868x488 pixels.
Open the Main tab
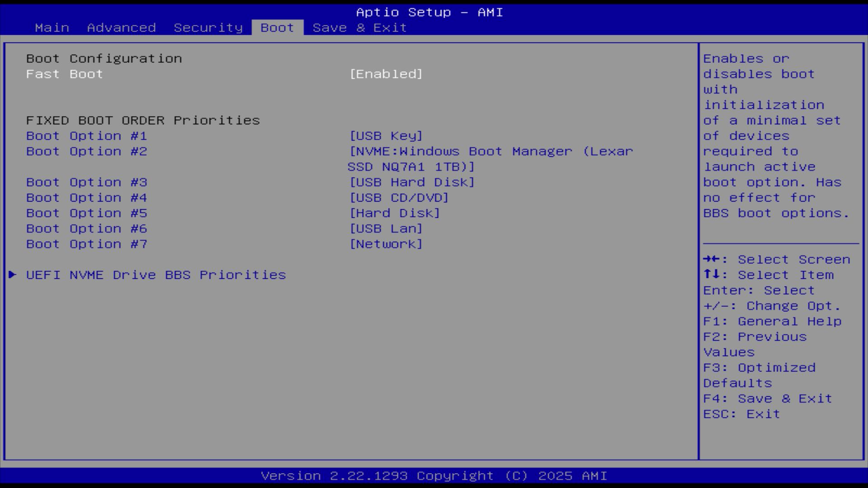point(52,28)
